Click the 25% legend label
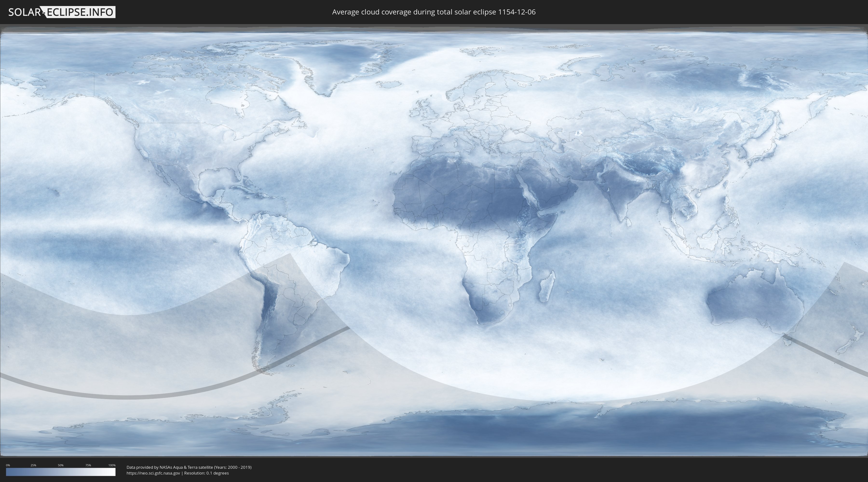Image resolution: width=868 pixels, height=482 pixels. pyautogui.click(x=33, y=465)
